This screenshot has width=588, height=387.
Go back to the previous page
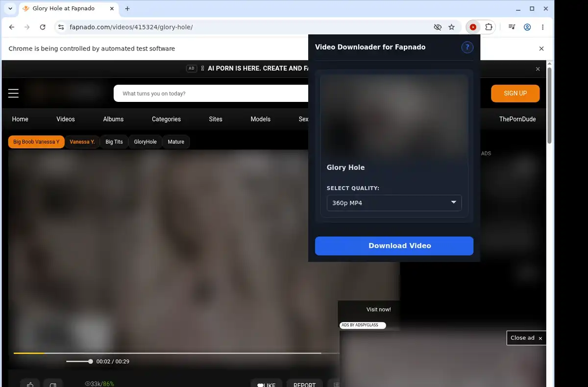tap(12, 27)
